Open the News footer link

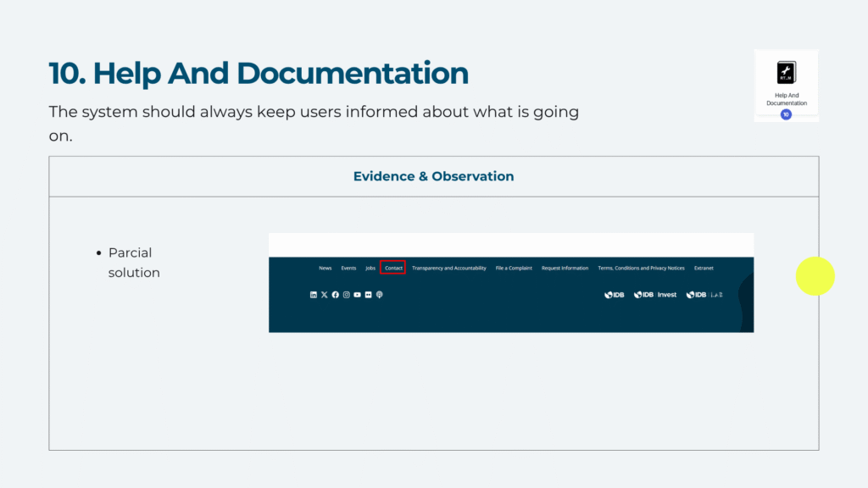pos(325,268)
